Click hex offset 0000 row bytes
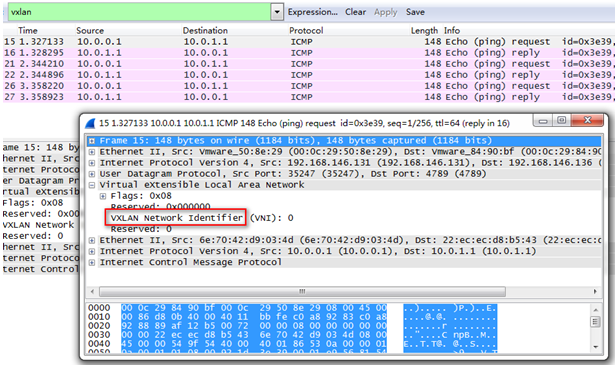The width and height of the screenshot is (616, 365). 254,308
